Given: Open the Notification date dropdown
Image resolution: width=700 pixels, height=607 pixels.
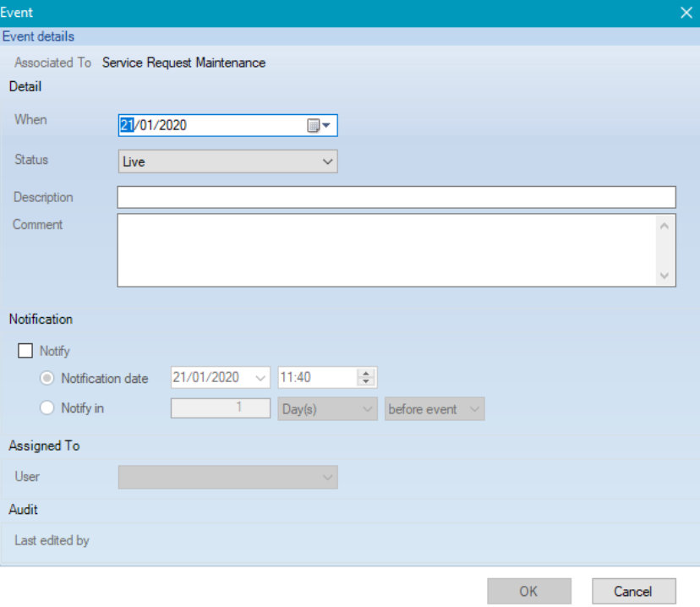Looking at the screenshot, I should (x=260, y=379).
